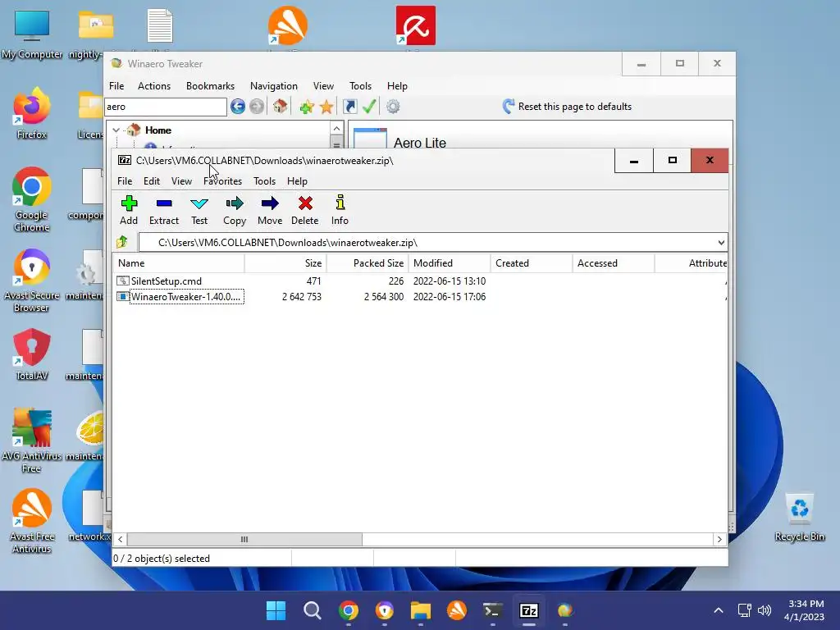Click the add bookmark star-plus icon
Screen dimensions: 840x630
coord(307,107)
